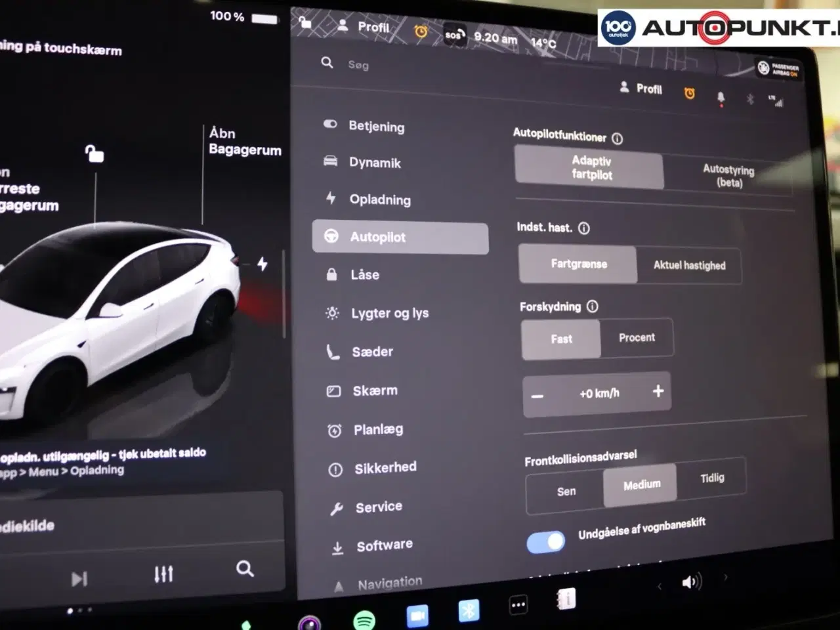Click the Åbn Bagagerum link

click(x=245, y=142)
